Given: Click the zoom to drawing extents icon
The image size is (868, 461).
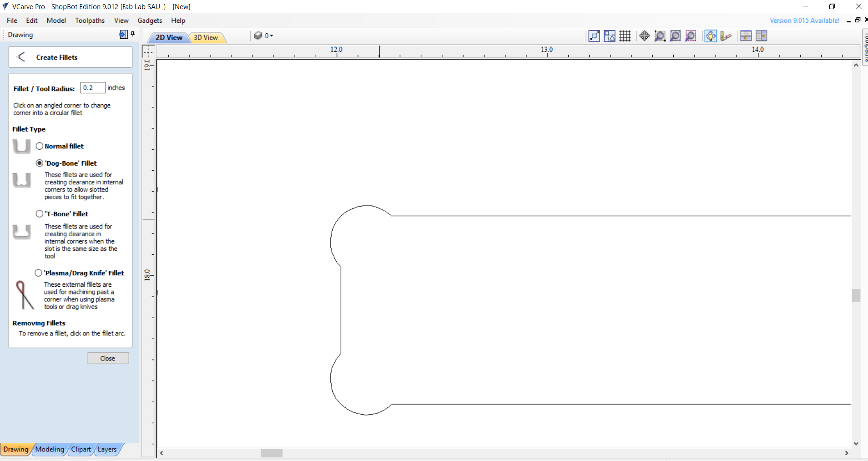Looking at the screenshot, I should [675, 36].
